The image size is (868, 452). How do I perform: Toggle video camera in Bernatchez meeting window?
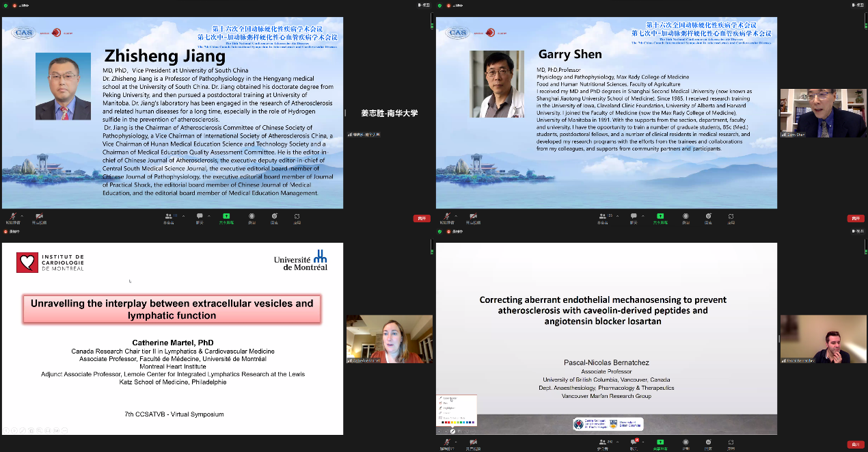point(473,442)
